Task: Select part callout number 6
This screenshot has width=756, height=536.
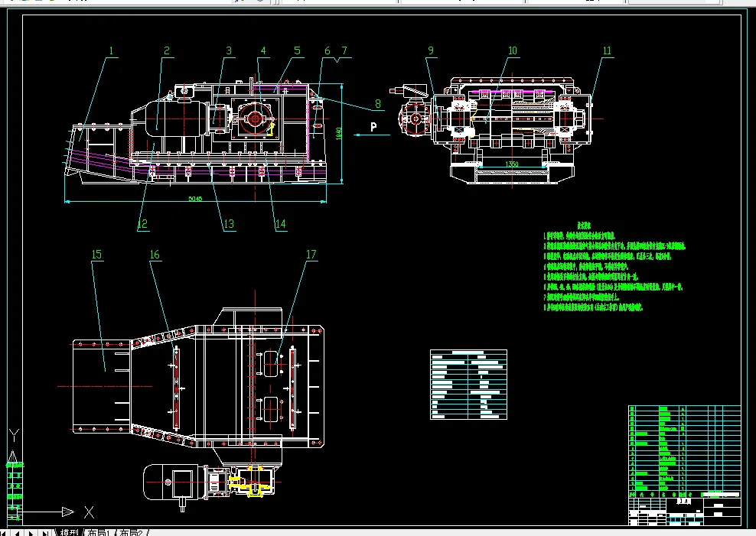Action: click(327, 50)
